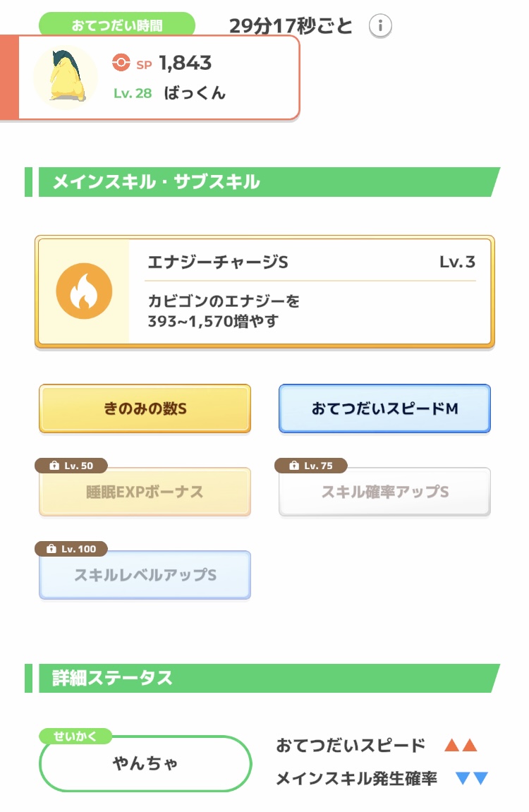Tap the info icon beside 29分17秒ごと
The width and height of the screenshot is (529, 812).
coord(380,25)
